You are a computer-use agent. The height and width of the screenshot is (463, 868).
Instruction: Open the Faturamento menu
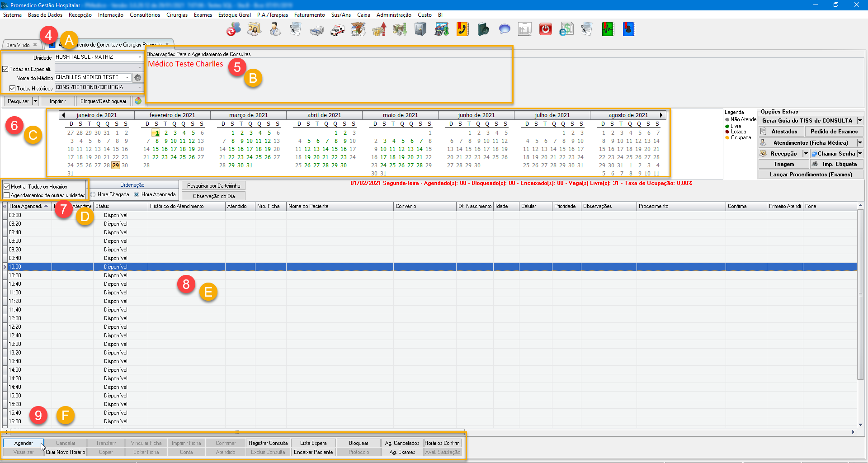point(309,15)
